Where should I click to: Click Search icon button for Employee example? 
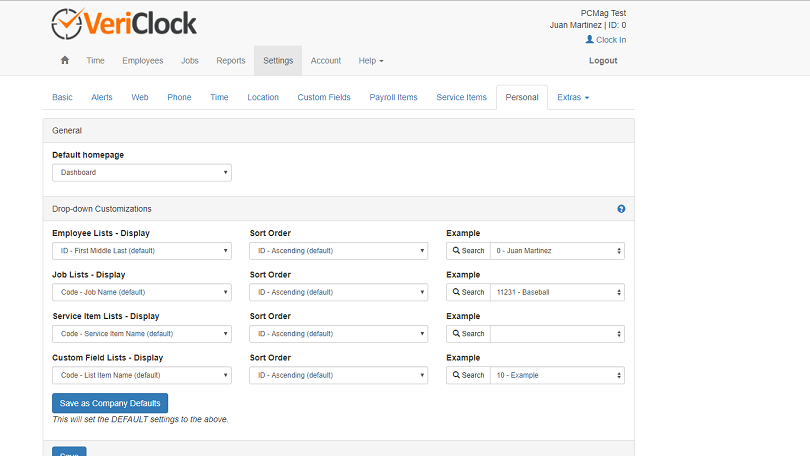click(468, 251)
